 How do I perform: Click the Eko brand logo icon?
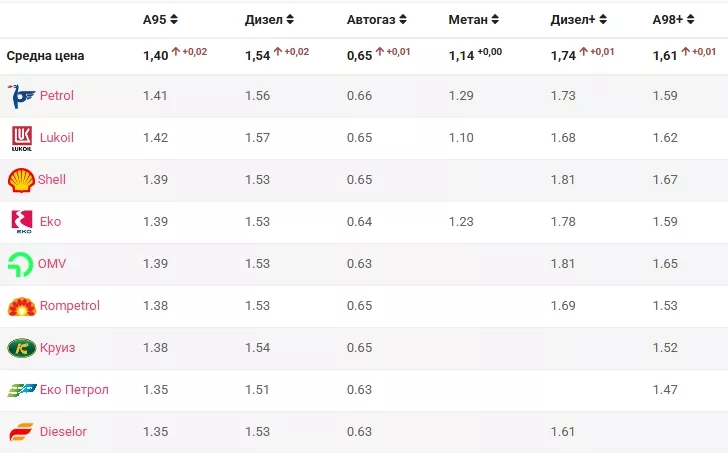(21, 222)
